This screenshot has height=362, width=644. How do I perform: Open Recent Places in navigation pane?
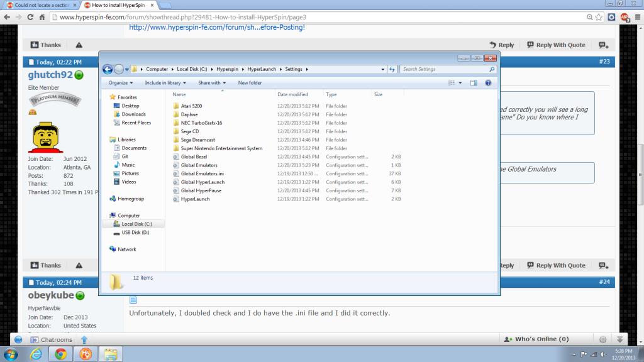click(136, 123)
